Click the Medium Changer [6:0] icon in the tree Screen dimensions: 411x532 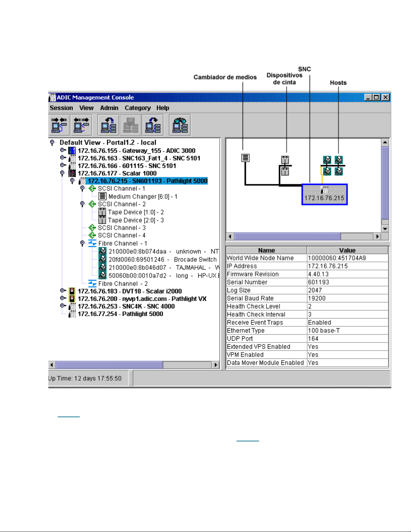click(x=103, y=196)
